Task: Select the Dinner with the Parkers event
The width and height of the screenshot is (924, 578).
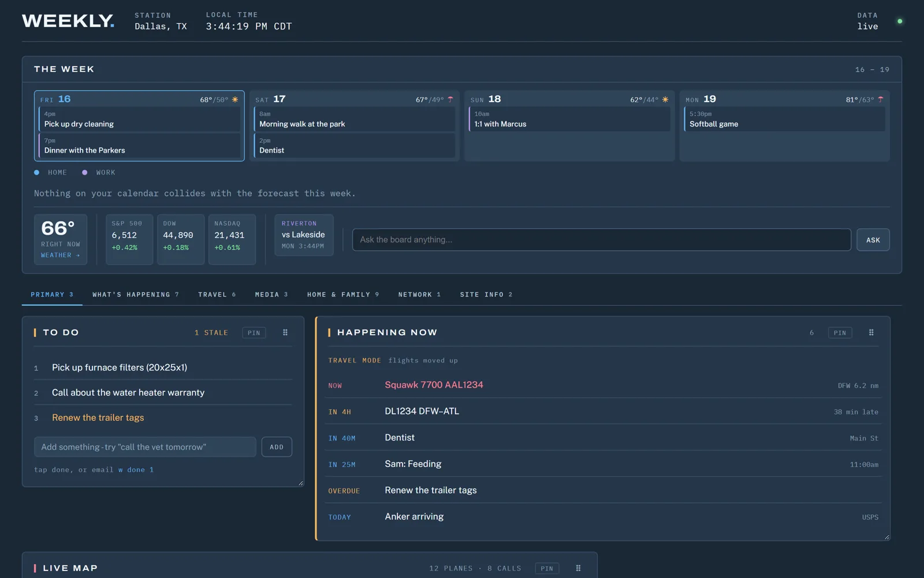Action: pyautogui.click(x=139, y=146)
